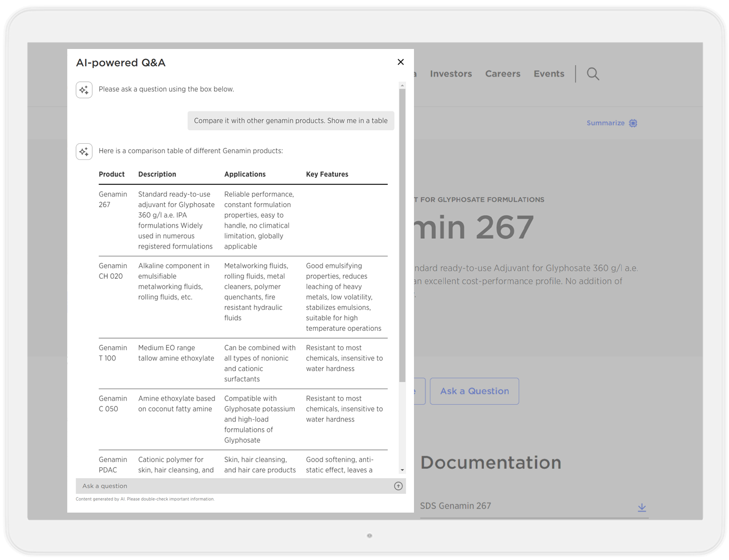Image resolution: width=729 pixels, height=560 pixels.
Task: Click the Summarize link
Action: pyautogui.click(x=606, y=123)
